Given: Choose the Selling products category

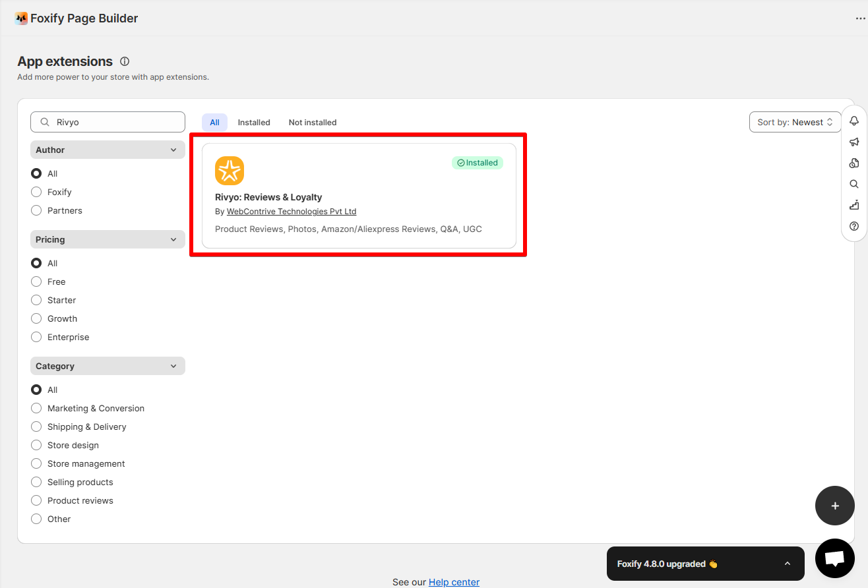Looking at the screenshot, I should (x=36, y=482).
